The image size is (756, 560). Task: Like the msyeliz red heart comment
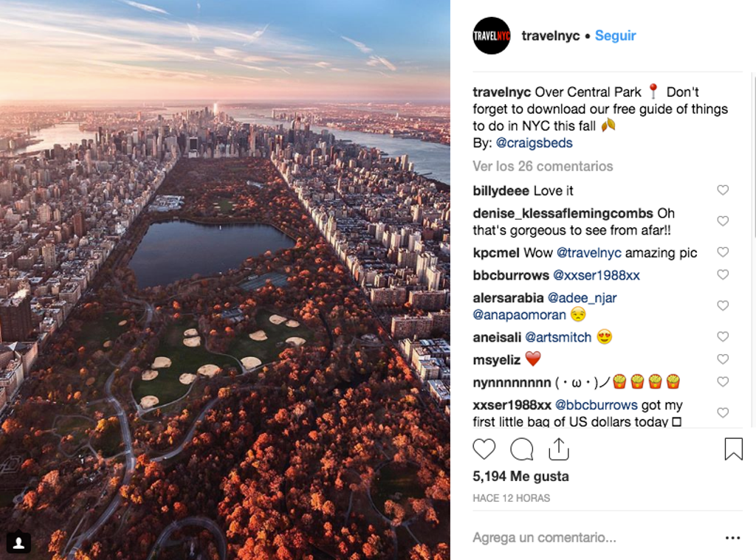(722, 359)
